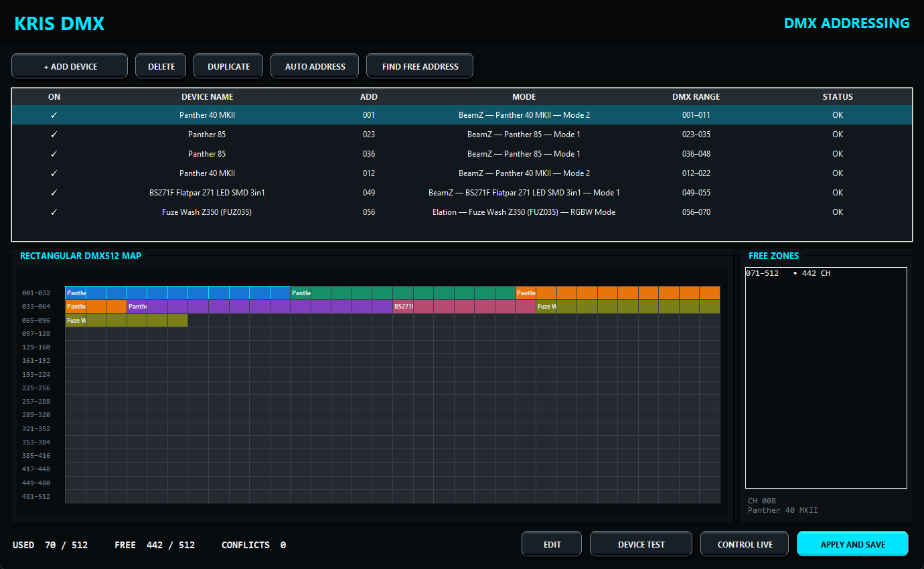The width and height of the screenshot is (924, 569).
Task: Select the 071-512 free zone entry
Action: click(x=788, y=273)
